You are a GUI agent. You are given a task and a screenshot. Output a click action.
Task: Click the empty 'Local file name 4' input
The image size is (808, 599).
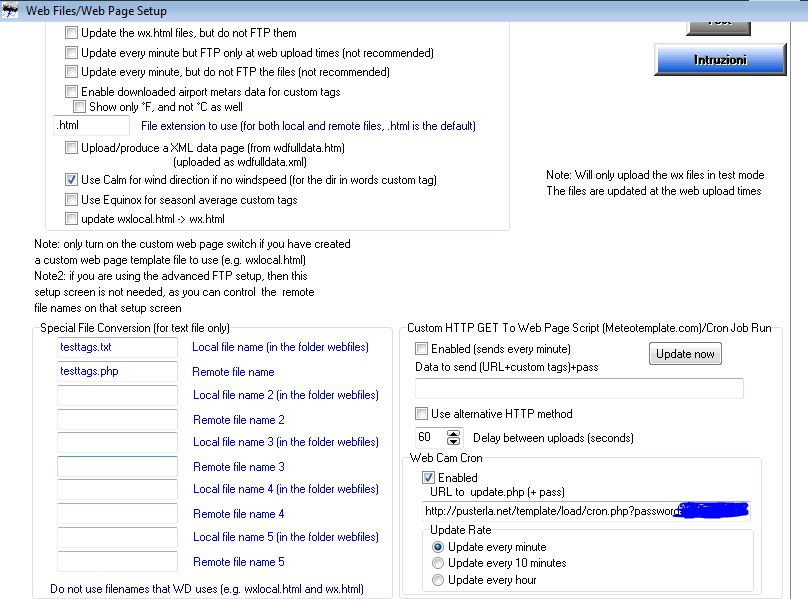point(117,489)
